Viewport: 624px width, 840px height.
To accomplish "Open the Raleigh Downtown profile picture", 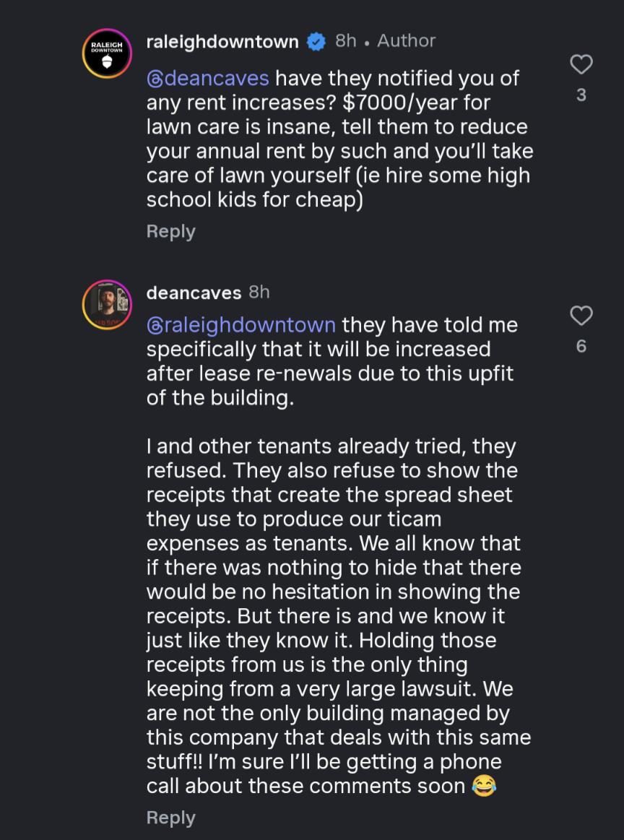I will coord(107,53).
